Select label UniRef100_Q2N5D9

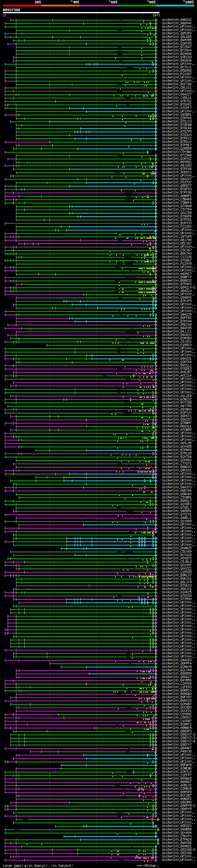point(177,149)
